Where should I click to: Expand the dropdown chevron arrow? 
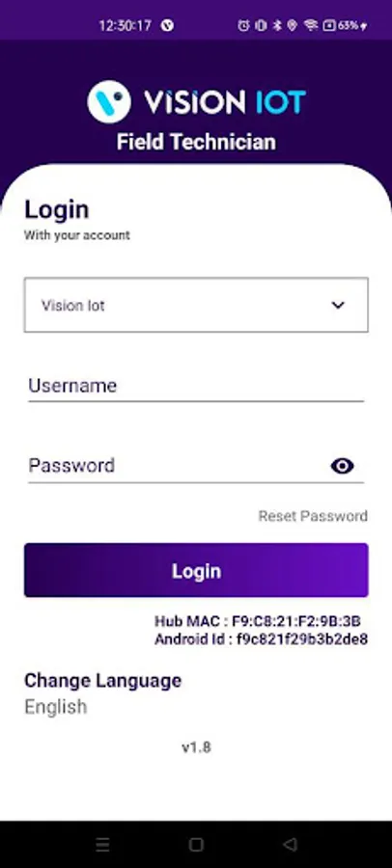338,305
